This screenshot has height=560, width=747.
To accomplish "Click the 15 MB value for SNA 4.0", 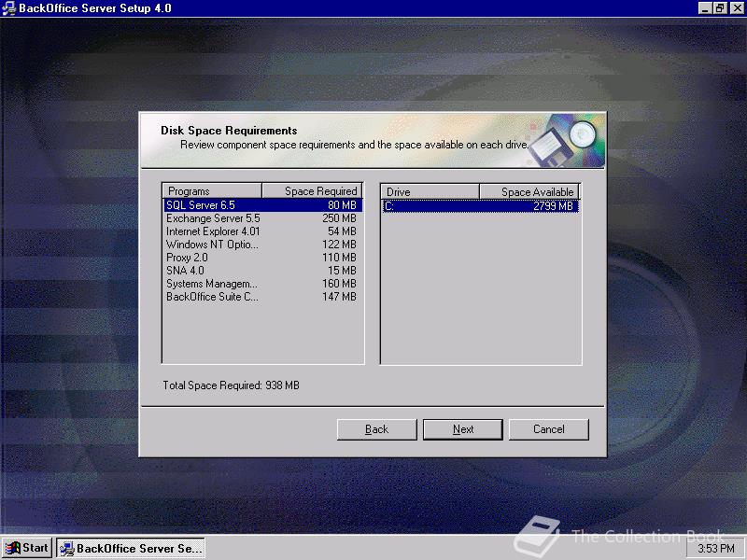I will click(342, 271).
